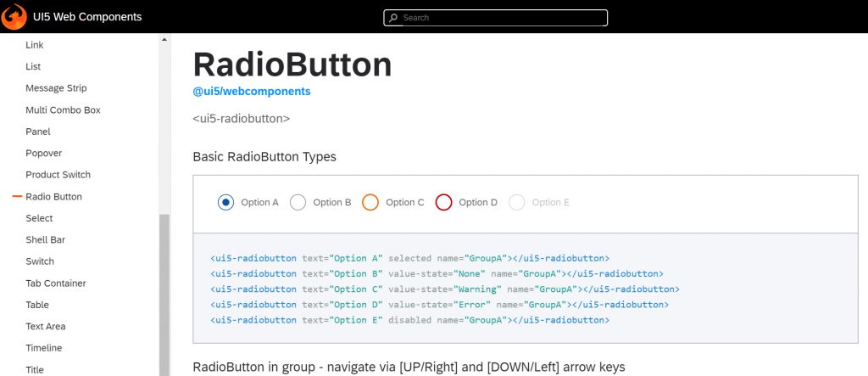Image resolution: width=868 pixels, height=376 pixels.
Task: Click the scroll-up arrow in the sidebar
Action: click(164, 39)
